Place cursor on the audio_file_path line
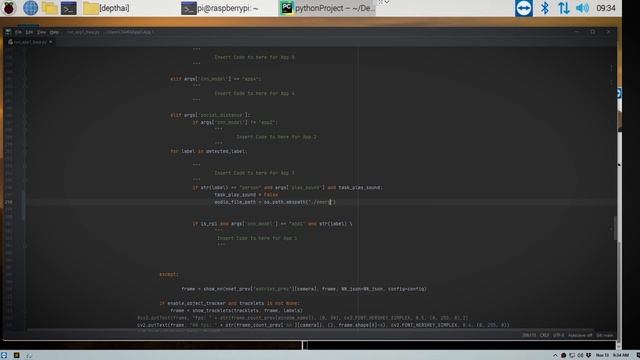 (x=275, y=202)
